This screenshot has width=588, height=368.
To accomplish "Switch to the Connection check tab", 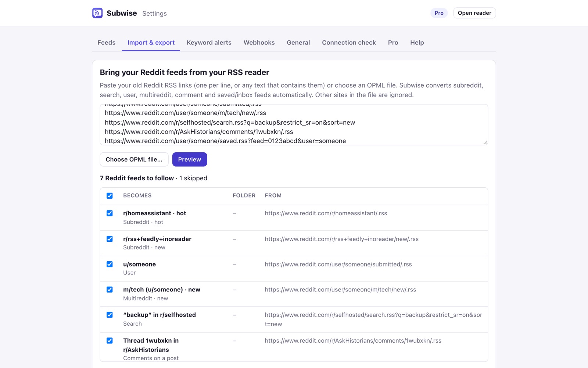I will coord(349,43).
